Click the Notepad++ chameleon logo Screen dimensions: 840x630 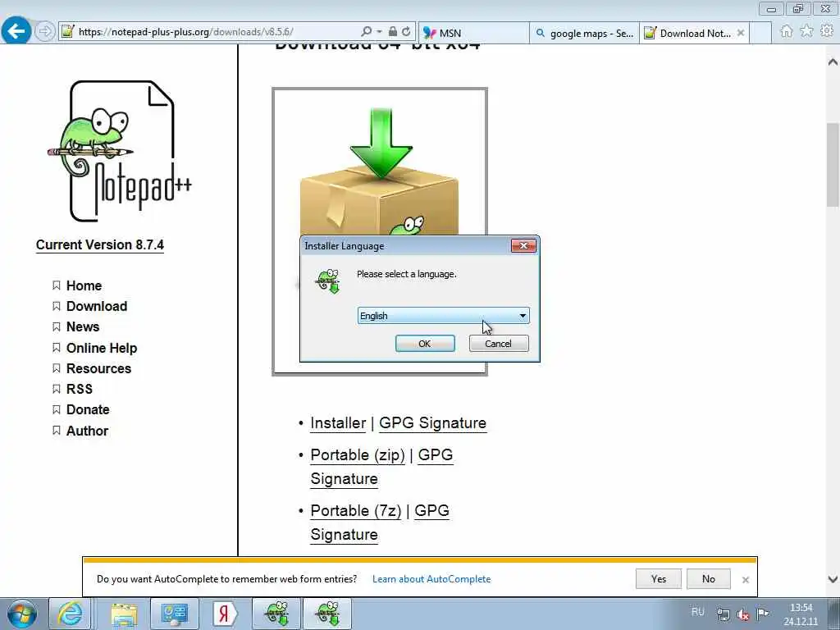(x=119, y=152)
